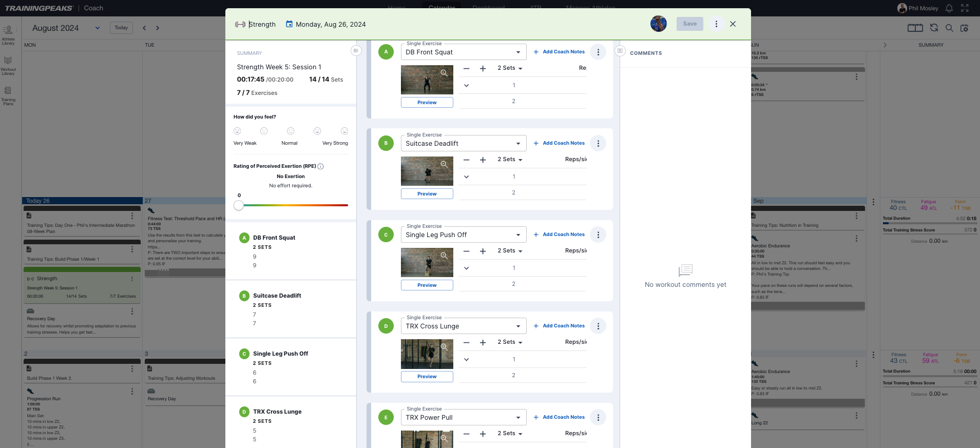This screenshot has height=448, width=980.
Task: Click Add Coach Notes for DB Front Squat
Action: [559, 52]
